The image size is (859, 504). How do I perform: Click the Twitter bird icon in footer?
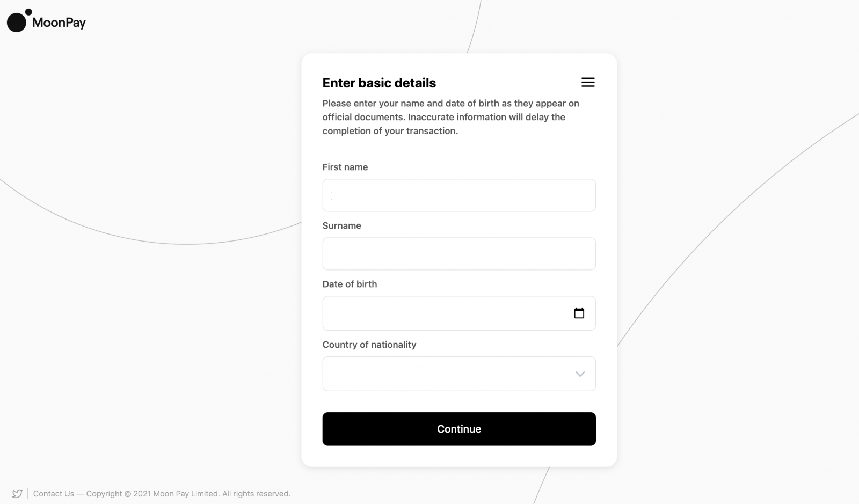point(18,493)
